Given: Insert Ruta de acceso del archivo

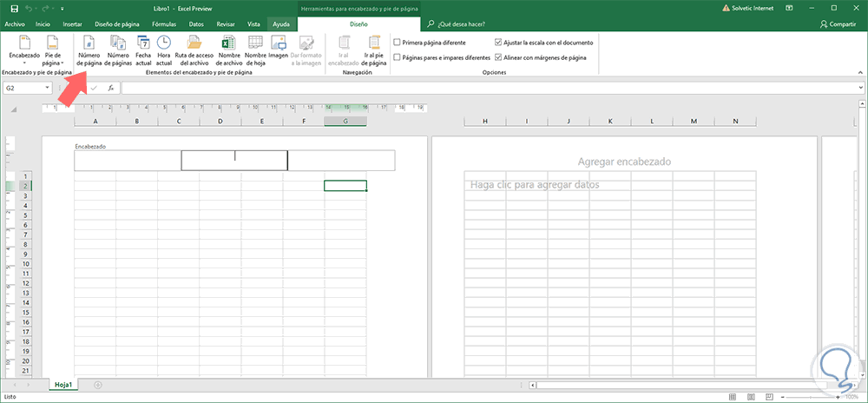Looking at the screenshot, I should click(194, 51).
